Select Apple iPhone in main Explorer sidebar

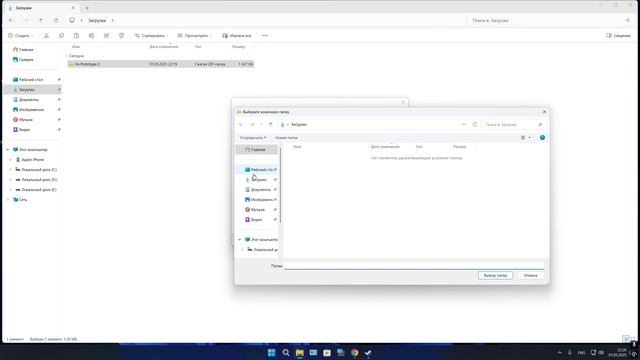coord(33,160)
